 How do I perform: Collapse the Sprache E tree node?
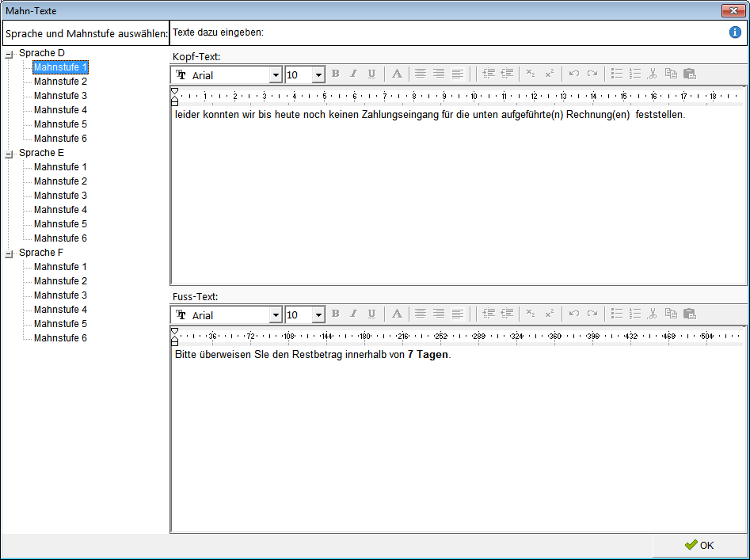[10, 154]
